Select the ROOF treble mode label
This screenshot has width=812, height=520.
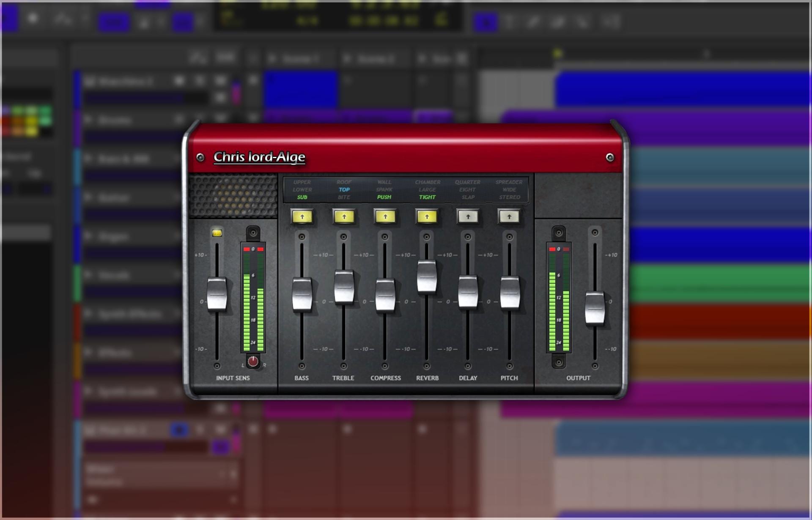(x=344, y=182)
